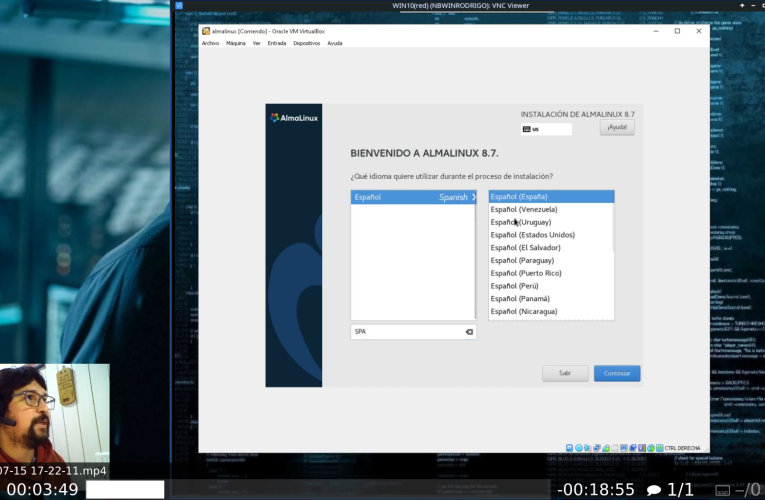765x500 pixels.
Task: Click the Salir button
Action: pos(565,373)
